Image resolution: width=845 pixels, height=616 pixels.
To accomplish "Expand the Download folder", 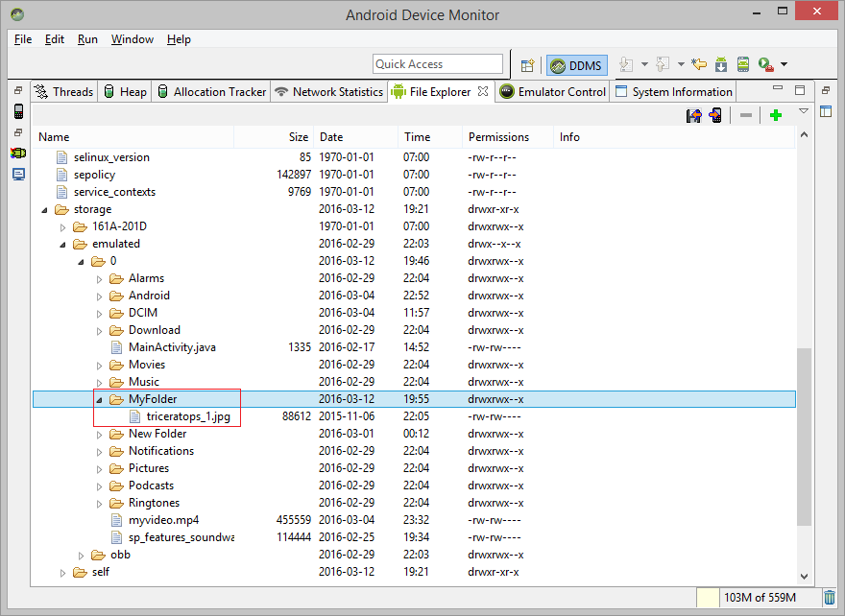I will pos(100,331).
